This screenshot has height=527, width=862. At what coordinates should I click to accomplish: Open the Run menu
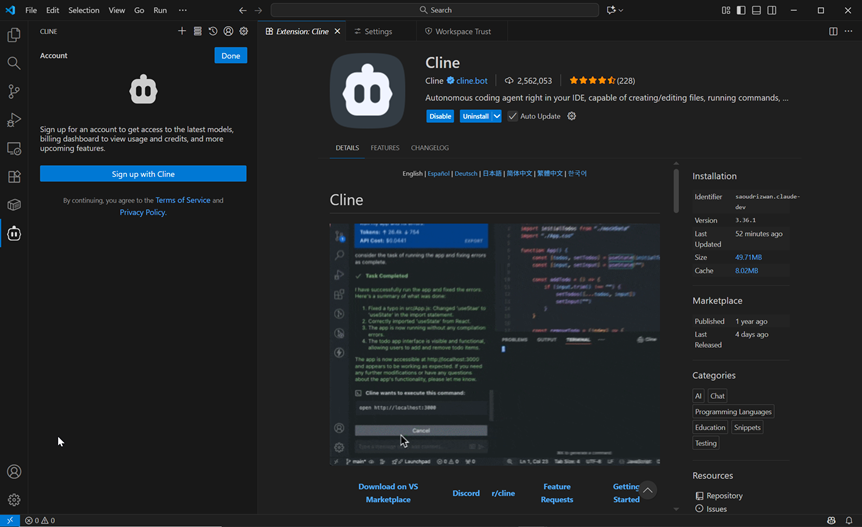pyautogui.click(x=160, y=10)
